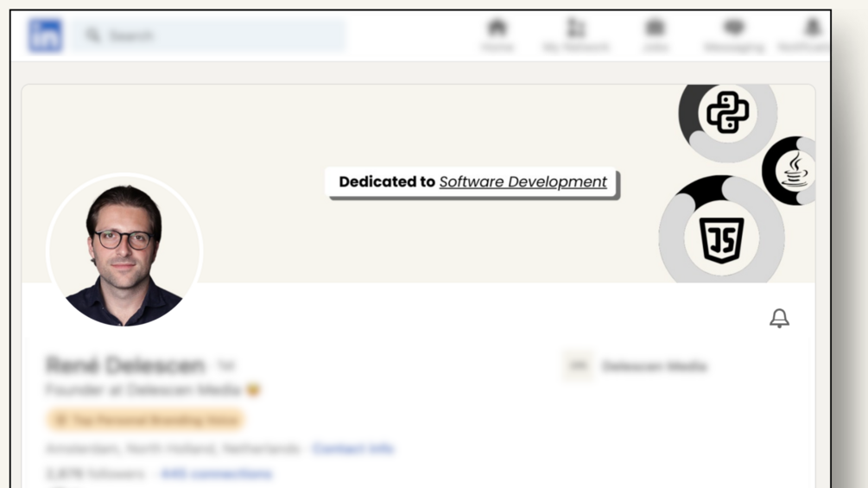Open the connections count link
Viewport: 868px width, 488px height.
click(216, 473)
